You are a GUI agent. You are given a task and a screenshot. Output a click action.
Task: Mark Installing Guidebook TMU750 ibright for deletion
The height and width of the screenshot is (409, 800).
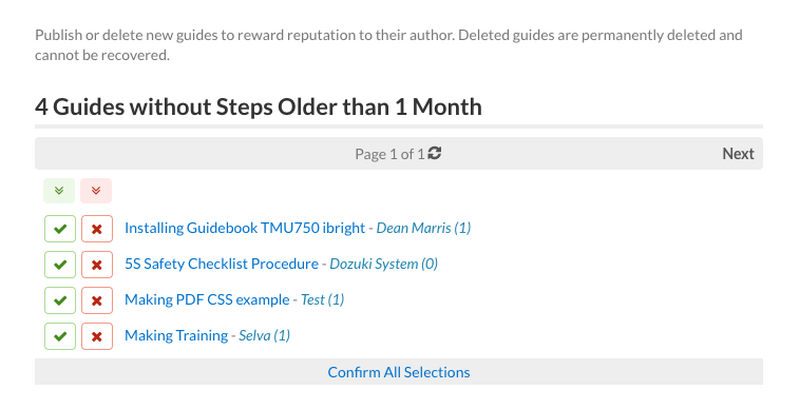coord(97,228)
